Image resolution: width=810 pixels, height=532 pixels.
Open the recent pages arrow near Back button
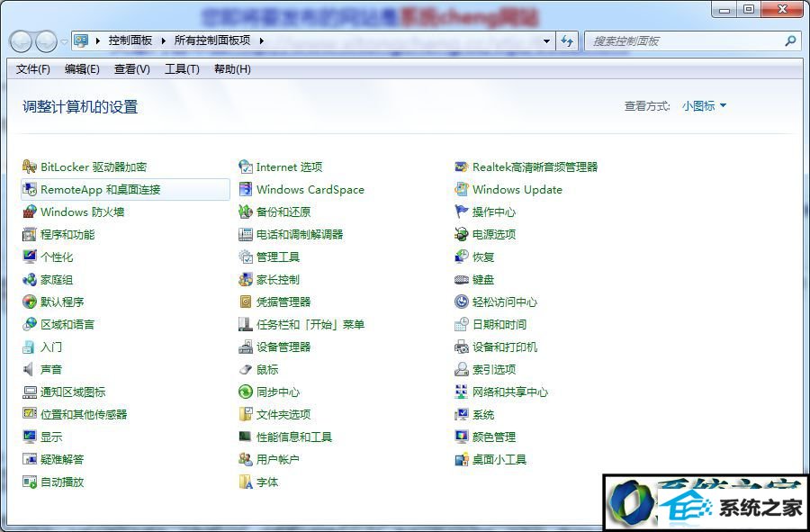pos(64,41)
